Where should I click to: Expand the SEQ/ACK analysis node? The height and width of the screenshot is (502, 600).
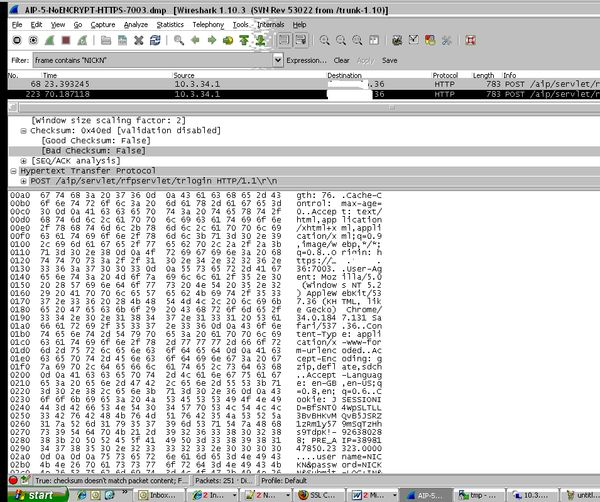tap(23, 161)
